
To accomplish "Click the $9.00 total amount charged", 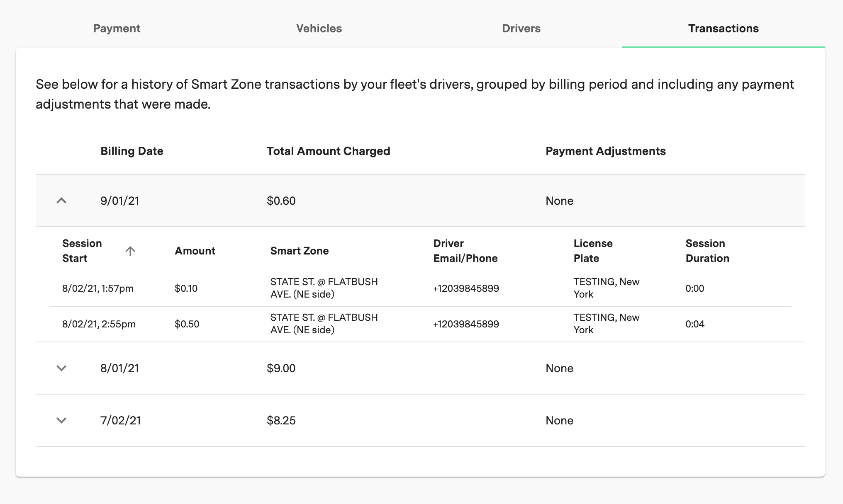I will (281, 368).
